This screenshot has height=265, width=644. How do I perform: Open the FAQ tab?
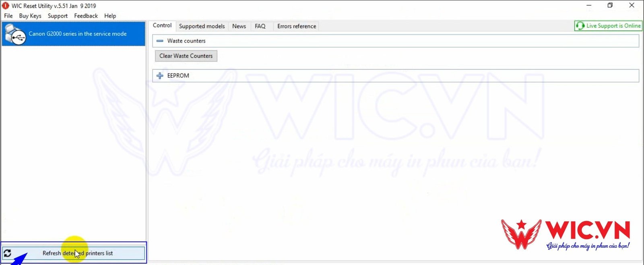(x=260, y=26)
